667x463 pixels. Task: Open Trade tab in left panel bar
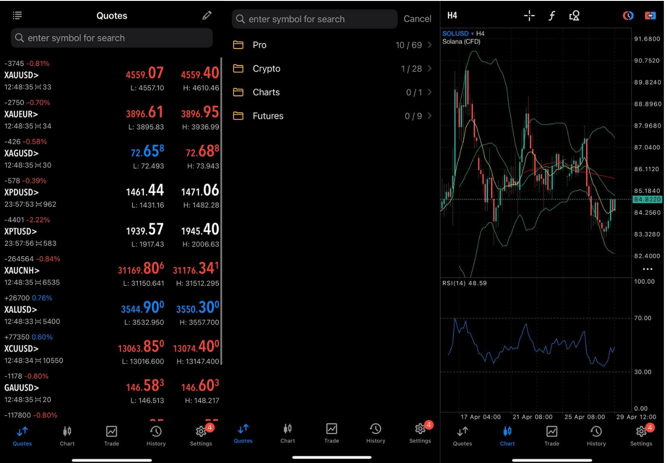tap(111, 436)
